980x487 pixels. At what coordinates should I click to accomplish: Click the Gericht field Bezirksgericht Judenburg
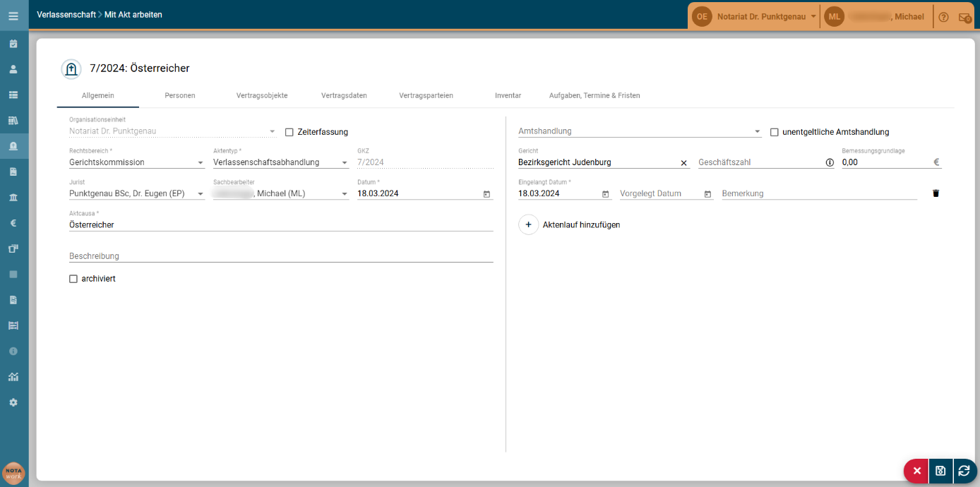tap(597, 162)
